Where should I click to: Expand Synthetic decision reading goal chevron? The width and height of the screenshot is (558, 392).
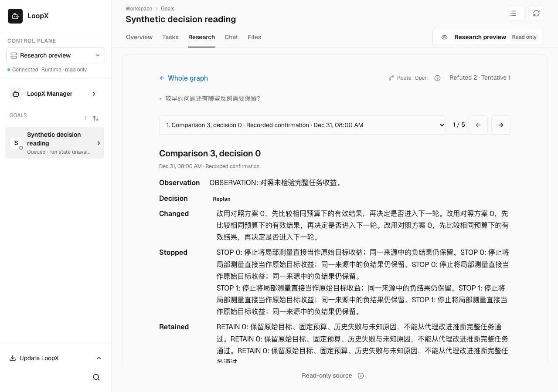[x=99, y=143]
